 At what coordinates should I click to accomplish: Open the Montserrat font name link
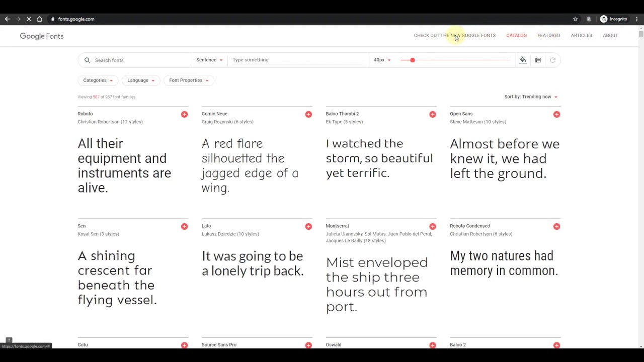[337, 226]
